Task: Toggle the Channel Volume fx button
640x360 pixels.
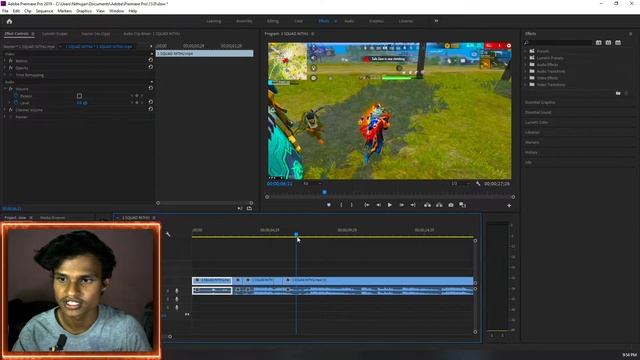Action: click(11, 110)
